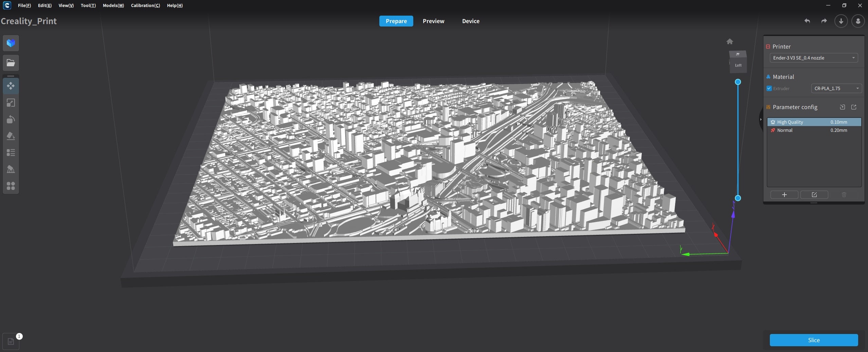Open the Lay Flat tool
Image resolution: width=868 pixels, height=352 pixels.
pos(11,136)
